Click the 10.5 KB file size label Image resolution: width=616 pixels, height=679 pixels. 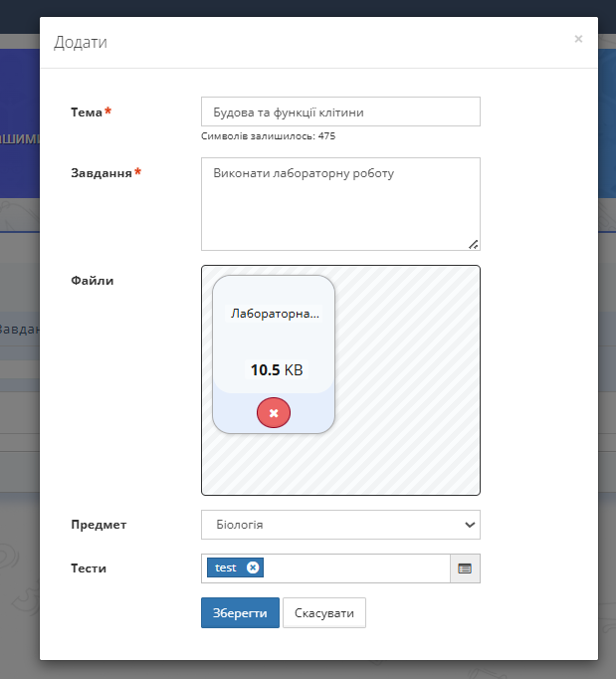[x=276, y=370]
